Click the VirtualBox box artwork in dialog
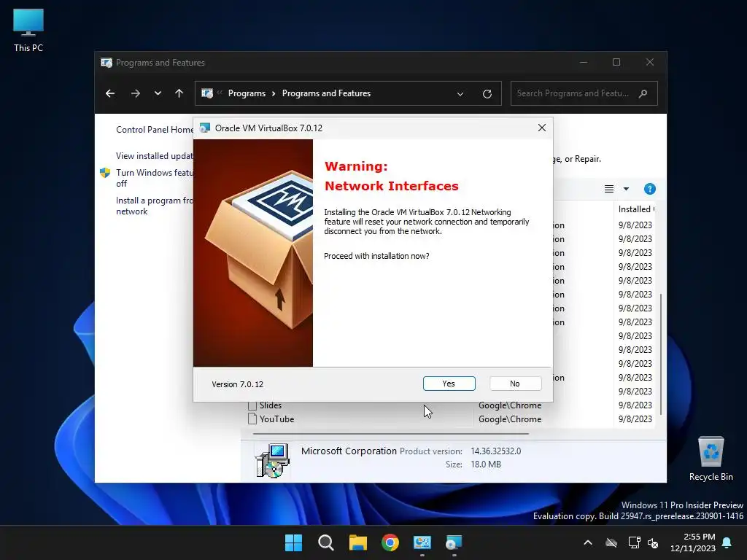The height and width of the screenshot is (560, 747). [253, 253]
